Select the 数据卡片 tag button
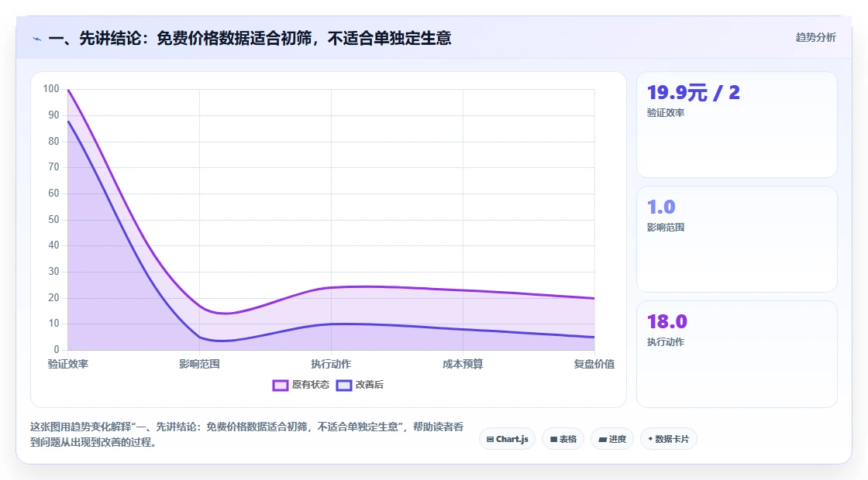Image resolution: width=868 pixels, height=480 pixels. click(669, 439)
